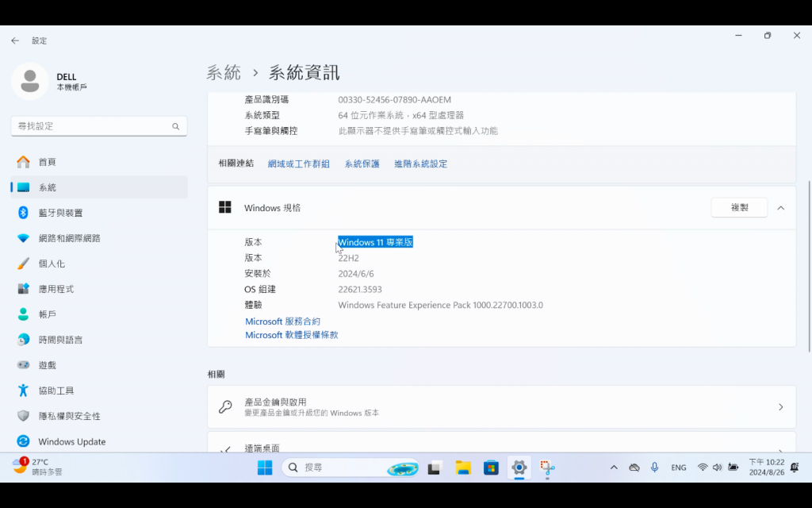Open Microsoft 軟體授權條款 link
Screen dimensions: 812x508
(292, 335)
